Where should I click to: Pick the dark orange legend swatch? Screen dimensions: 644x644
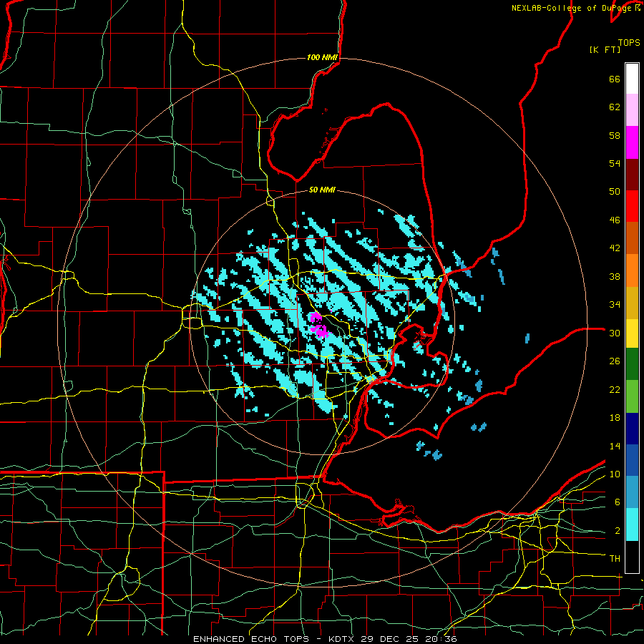pyautogui.click(x=632, y=238)
